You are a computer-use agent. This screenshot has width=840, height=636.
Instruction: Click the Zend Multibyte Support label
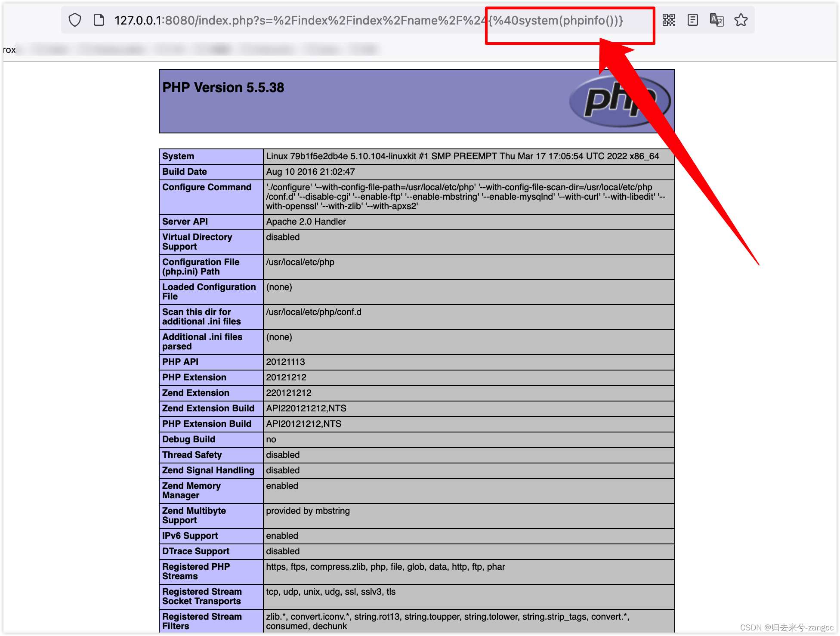[x=194, y=516]
